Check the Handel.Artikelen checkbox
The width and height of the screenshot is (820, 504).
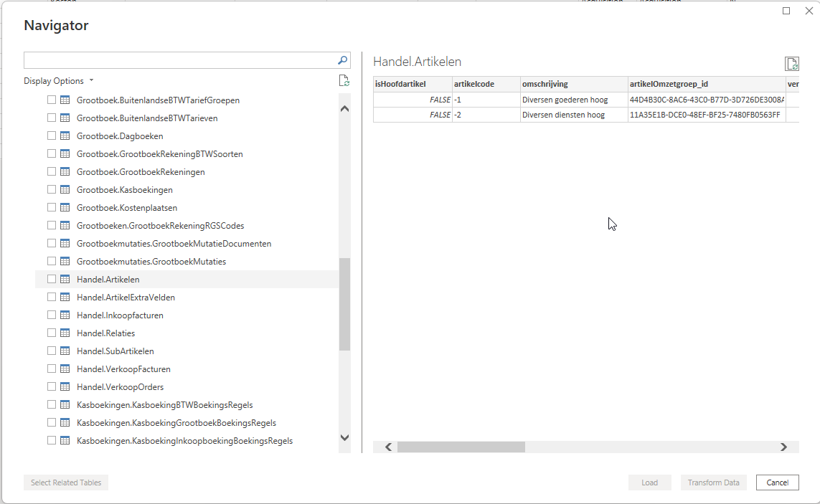tap(52, 279)
